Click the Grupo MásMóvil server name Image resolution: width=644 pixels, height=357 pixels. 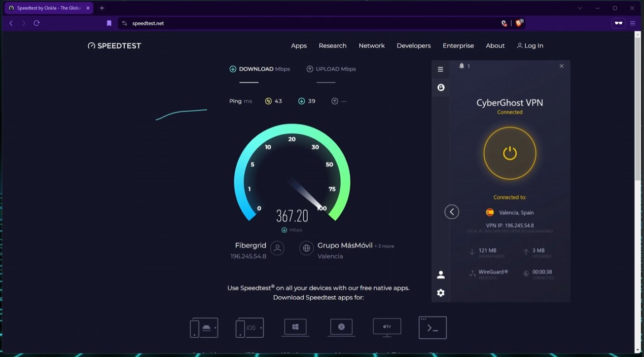[345, 245]
